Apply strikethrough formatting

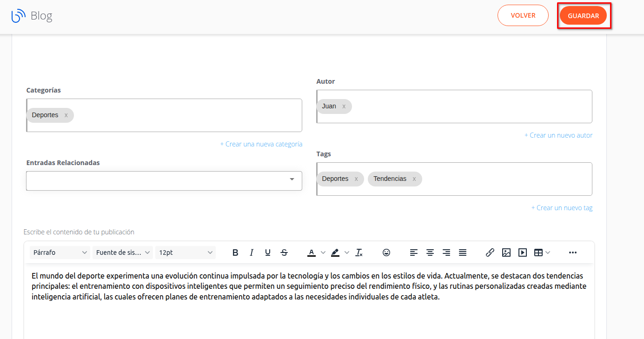click(284, 253)
